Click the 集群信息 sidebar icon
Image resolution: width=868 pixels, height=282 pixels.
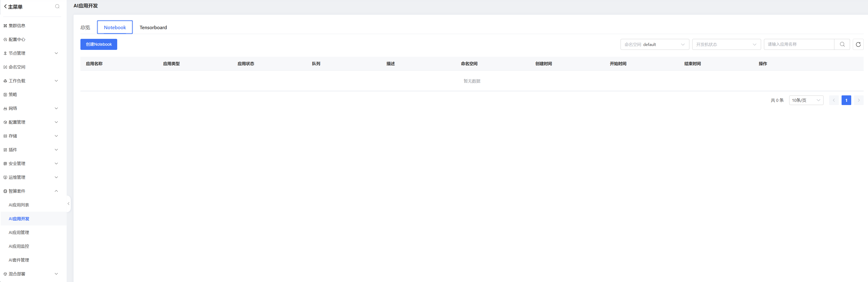[x=5, y=26]
